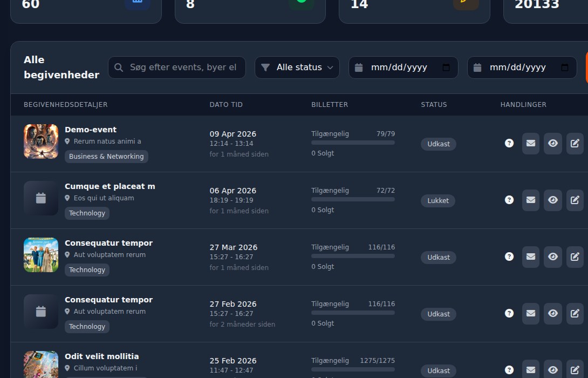This screenshot has height=378, width=588.
Task: Click the funnel filter icon
Action: [265, 67]
